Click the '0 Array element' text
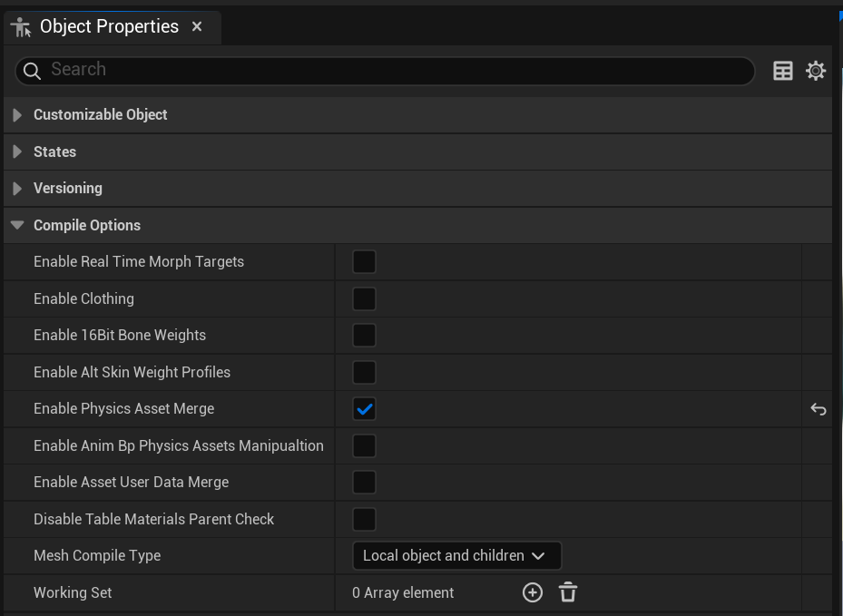843x616 pixels. 403,592
